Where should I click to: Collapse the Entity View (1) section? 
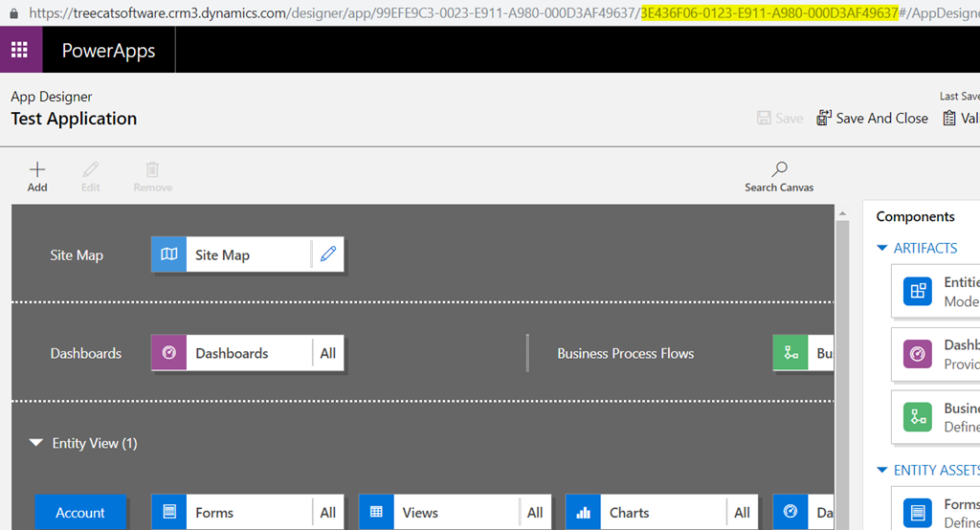36,443
